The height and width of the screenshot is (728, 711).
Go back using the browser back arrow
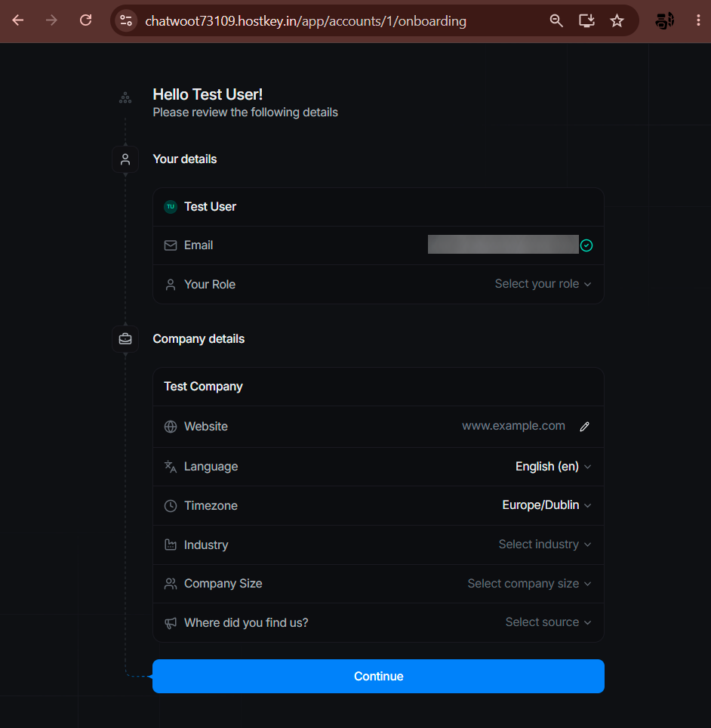(18, 20)
